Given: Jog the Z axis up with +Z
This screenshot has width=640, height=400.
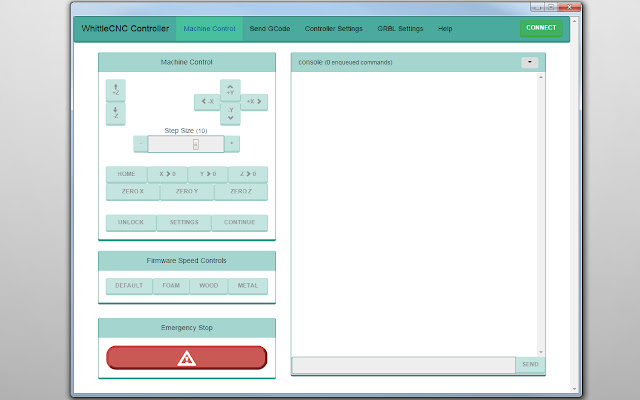Looking at the screenshot, I should [116, 90].
